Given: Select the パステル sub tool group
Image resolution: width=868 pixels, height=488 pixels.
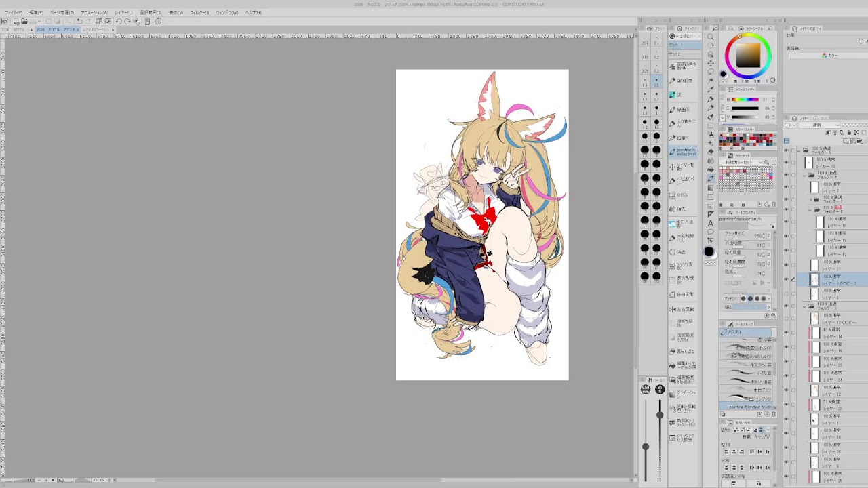Looking at the screenshot, I should [x=746, y=332].
